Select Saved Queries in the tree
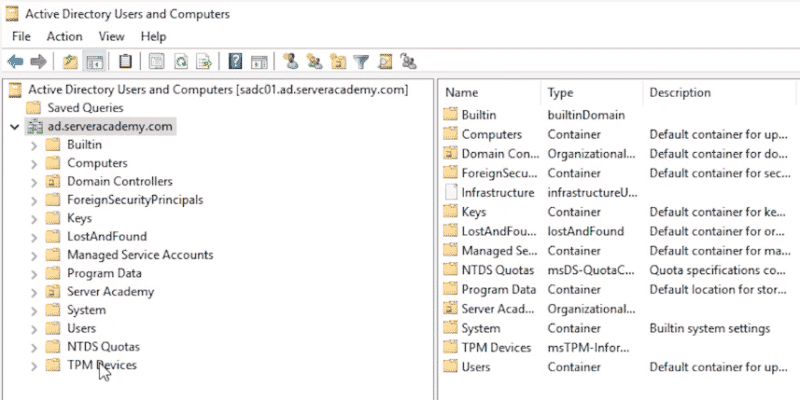Viewport: 800px width, 400px height. tap(85, 108)
